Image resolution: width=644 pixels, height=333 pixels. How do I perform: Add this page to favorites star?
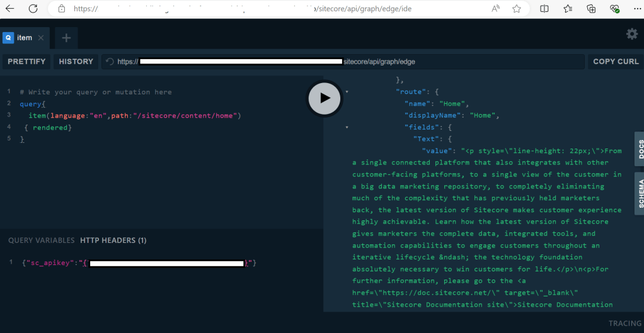(x=517, y=9)
